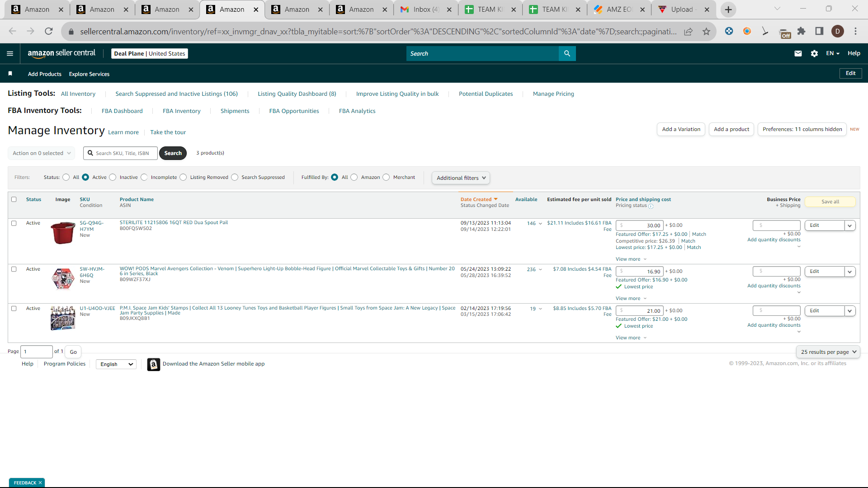Close the Feedback tab with its X
Image resolution: width=868 pixels, height=488 pixels.
pos(40,483)
